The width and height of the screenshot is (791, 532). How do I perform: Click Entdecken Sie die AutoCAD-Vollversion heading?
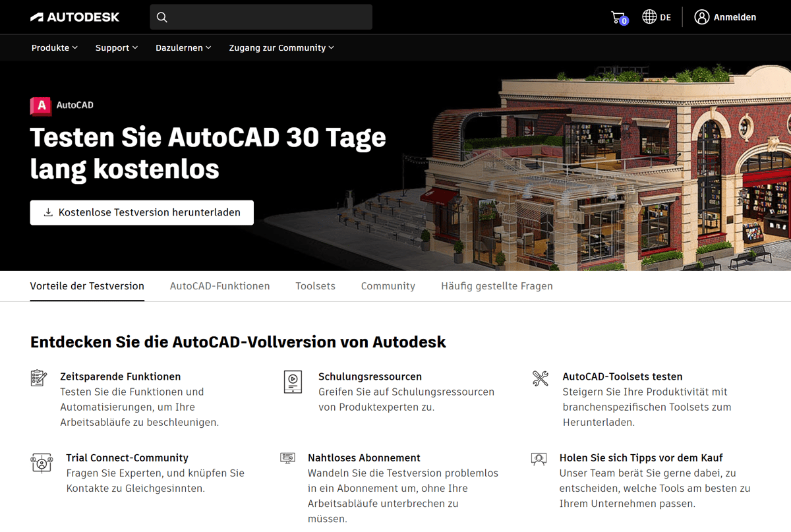[x=238, y=342]
